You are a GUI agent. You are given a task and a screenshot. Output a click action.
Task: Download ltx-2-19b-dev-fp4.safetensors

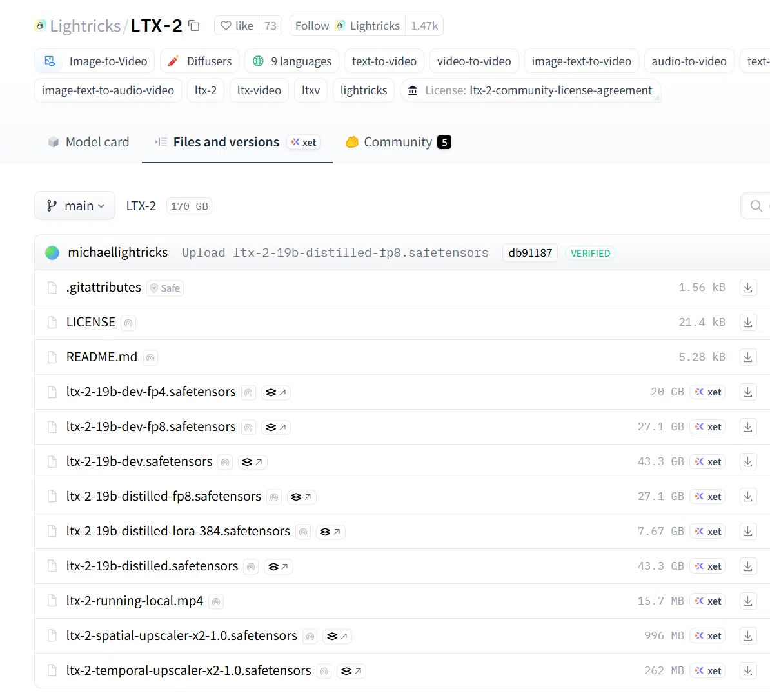[x=748, y=392]
